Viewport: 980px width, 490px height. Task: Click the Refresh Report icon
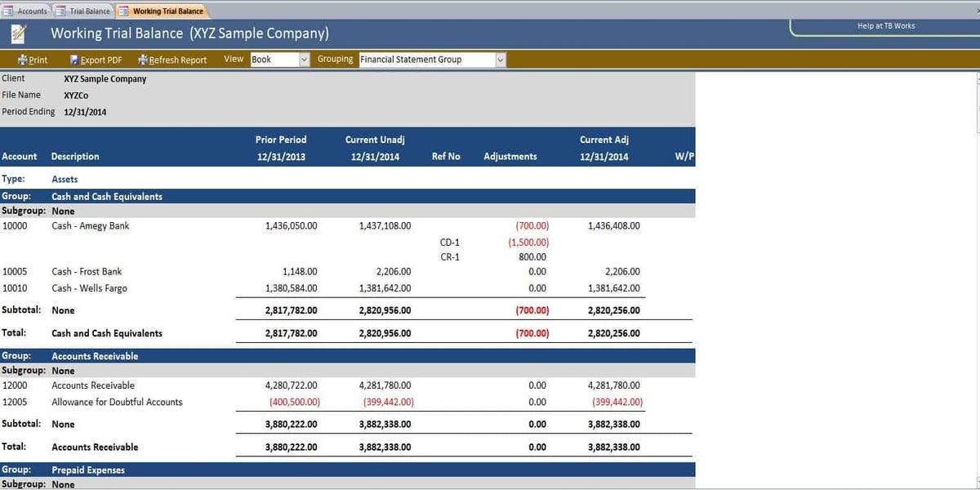(x=142, y=60)
